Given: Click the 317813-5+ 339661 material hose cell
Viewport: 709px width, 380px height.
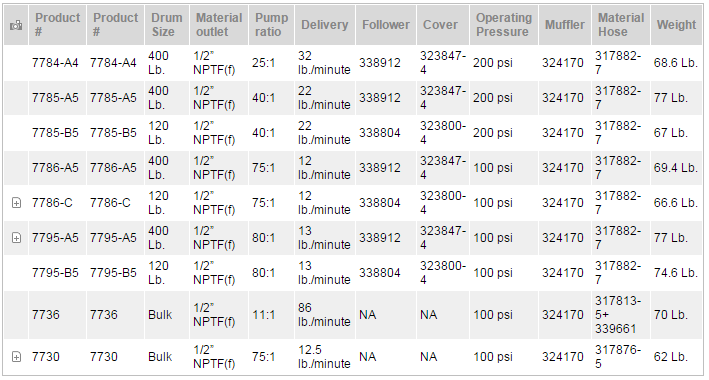Looking at the screenshot, I should [618, 315].
